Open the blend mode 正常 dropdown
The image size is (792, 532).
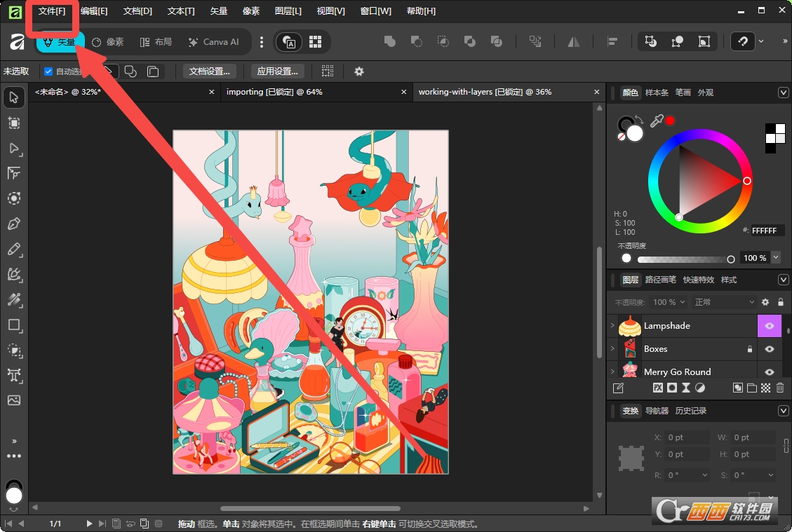725,302
